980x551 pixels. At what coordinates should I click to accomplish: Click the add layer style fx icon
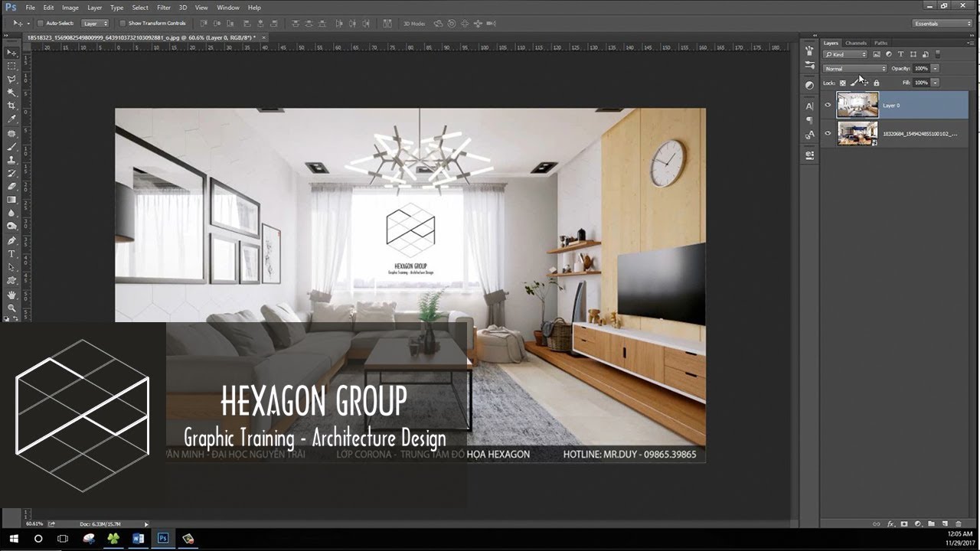tap(891, 524)
